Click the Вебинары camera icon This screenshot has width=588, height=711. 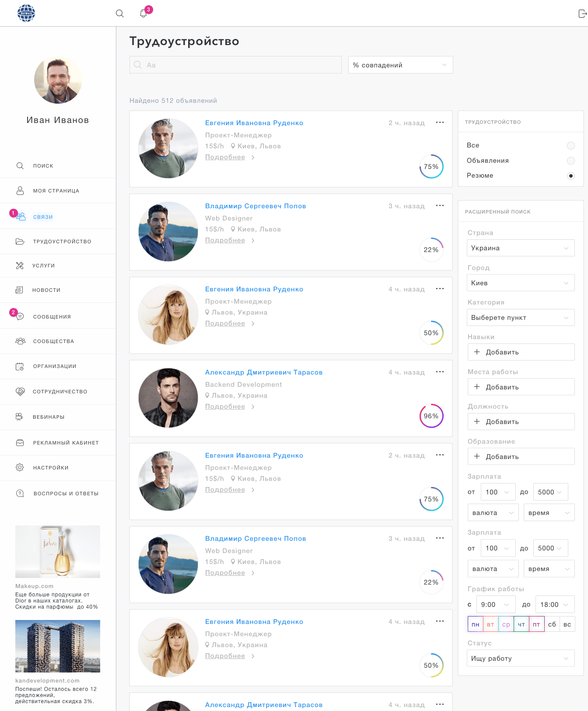point(20,417)
